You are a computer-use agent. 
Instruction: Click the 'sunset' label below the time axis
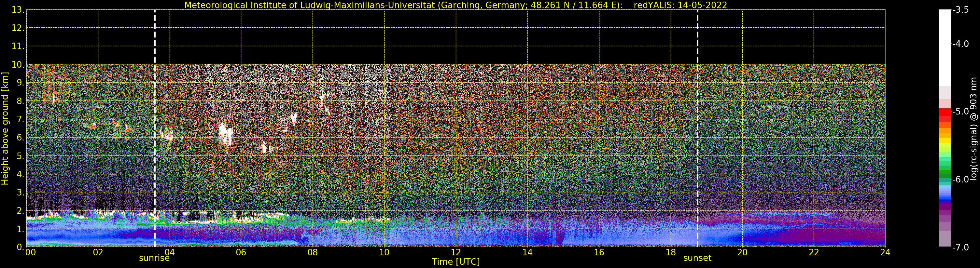[x=697, y=258]
